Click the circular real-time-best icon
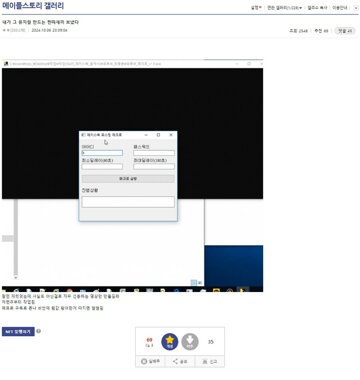Screen dimensions: 360x380 144,361
